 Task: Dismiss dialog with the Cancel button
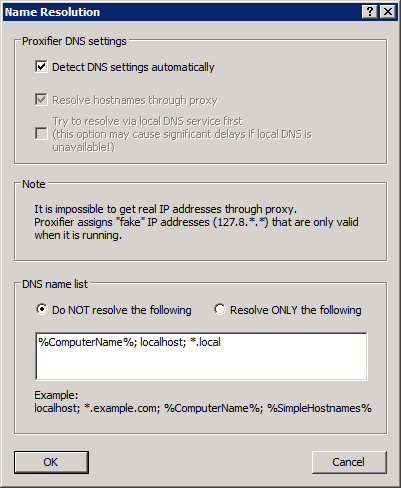click(x=349, y=462)
